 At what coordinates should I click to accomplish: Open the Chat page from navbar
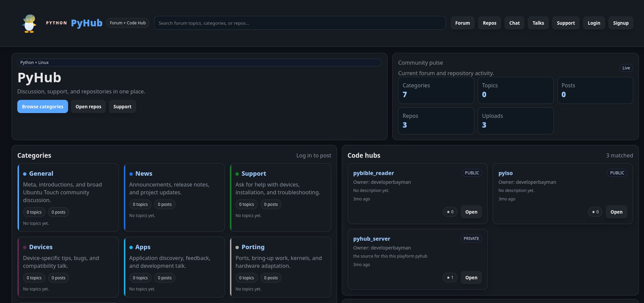514,23
